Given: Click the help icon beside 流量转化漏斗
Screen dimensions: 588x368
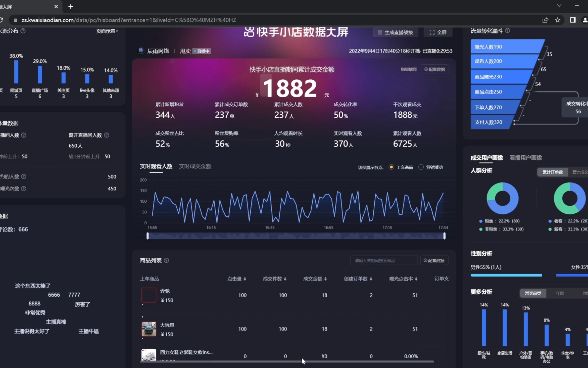Looking at the screenshot, I should pos(508,31).
